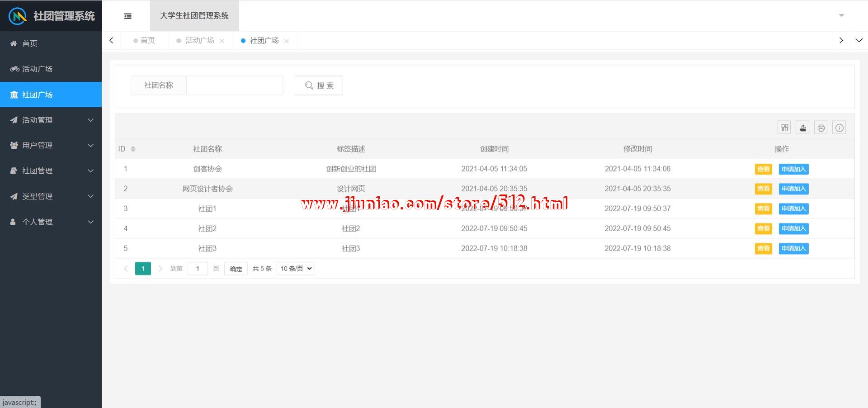
Task: View details of 创客协会
Action: coord(764,169)
